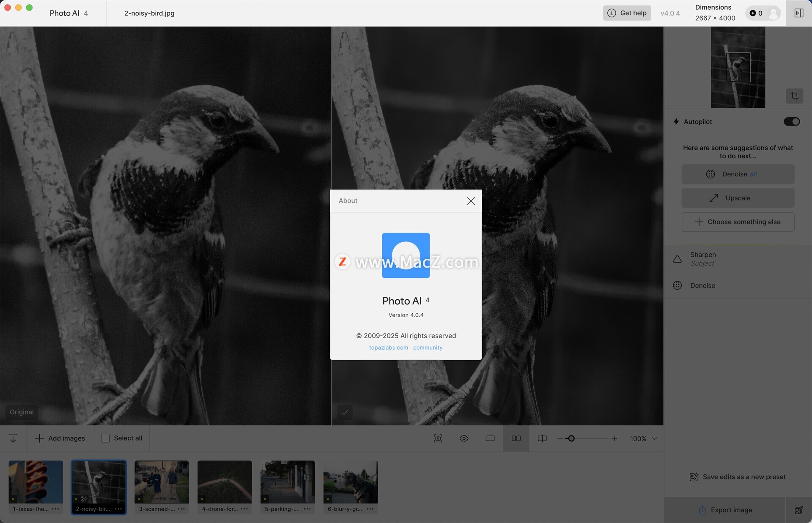Open export options icon beside Export image
The height and width of the screenshot is (523, 812).
(798, 510)
